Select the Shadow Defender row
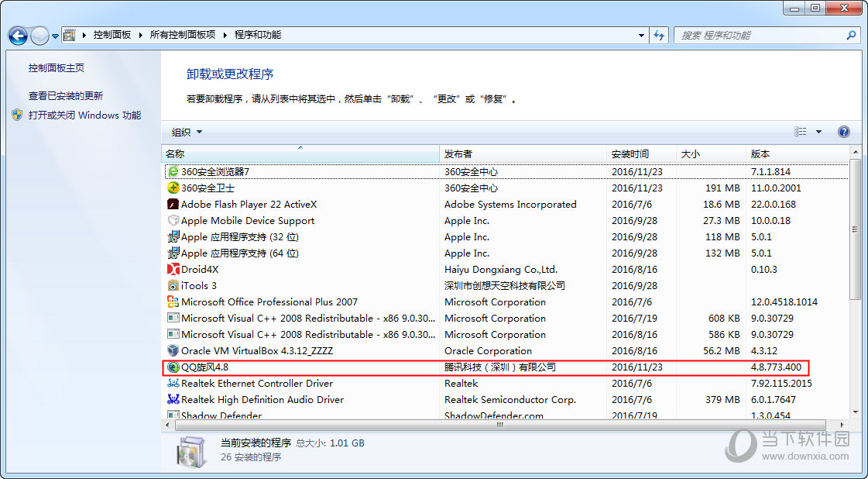Image resolution: width=868 pixels, height=479 pixels. pyautogui.click(x=506, y=415)
